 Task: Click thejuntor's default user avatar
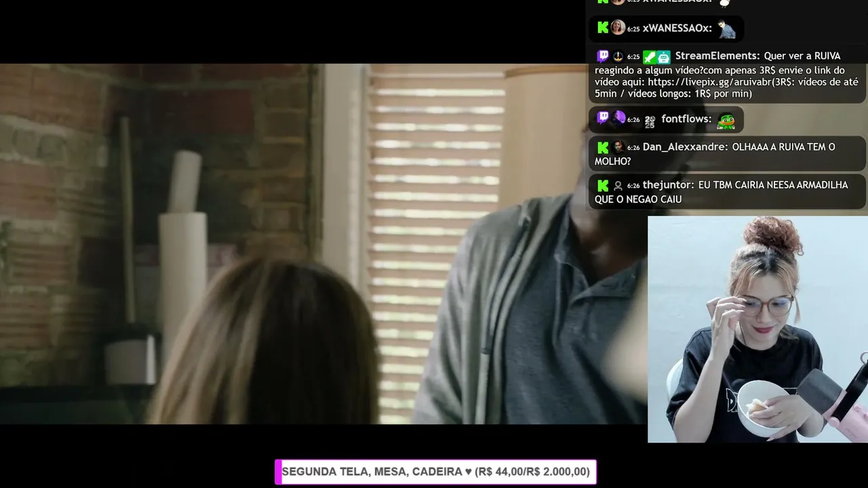pos(618,185)
